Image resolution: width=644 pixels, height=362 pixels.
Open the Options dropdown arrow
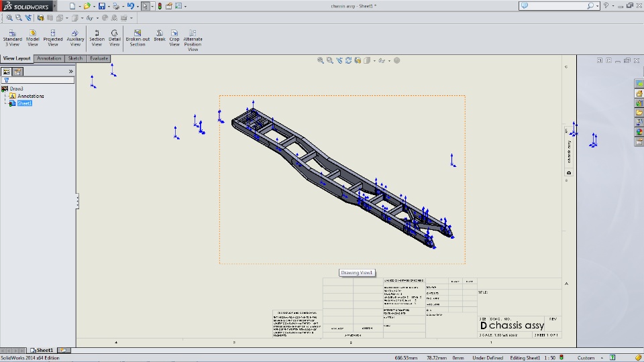click(185, 7)
